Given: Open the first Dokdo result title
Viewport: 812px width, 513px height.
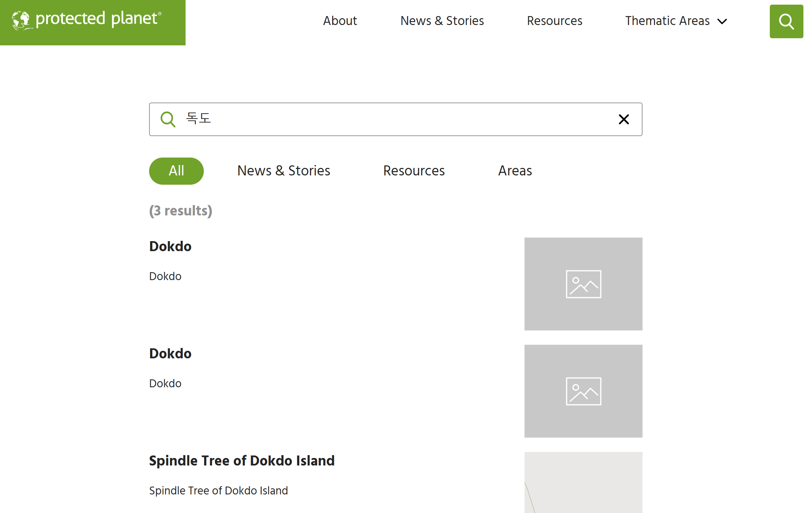Looking at the screenshot, I should tap(170, 246).
